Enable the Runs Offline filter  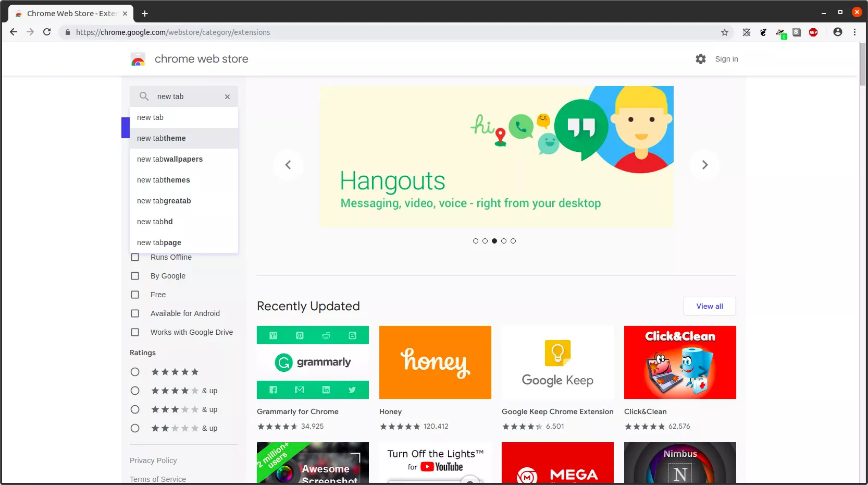[135, 257]
